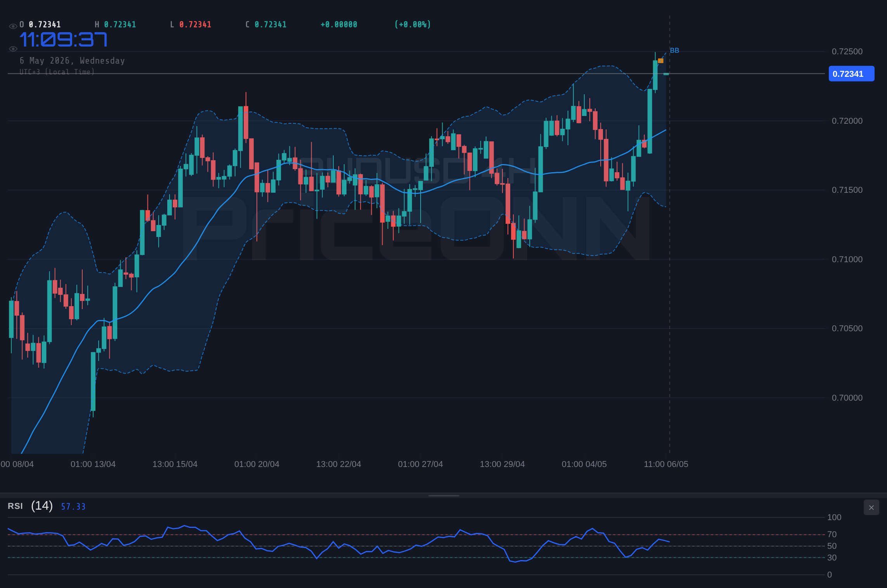This screenshot has width=887, height=588.
Task: Click the percent change (+0.00%)
Action: 412,24
